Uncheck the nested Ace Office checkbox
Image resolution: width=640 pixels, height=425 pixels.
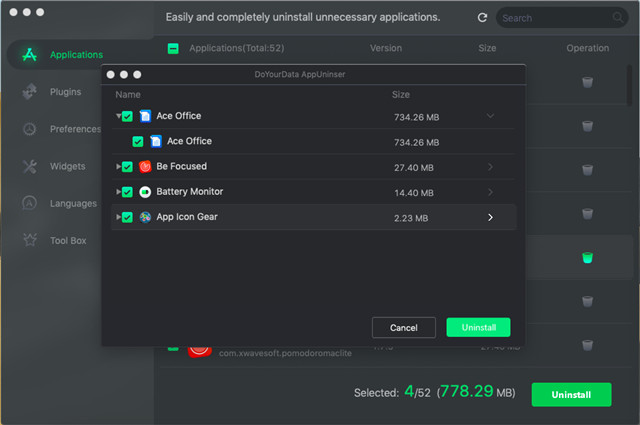138,142
